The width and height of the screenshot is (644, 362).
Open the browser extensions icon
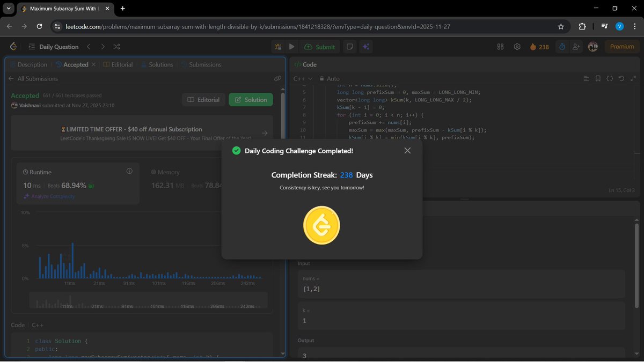pos(582,26)
